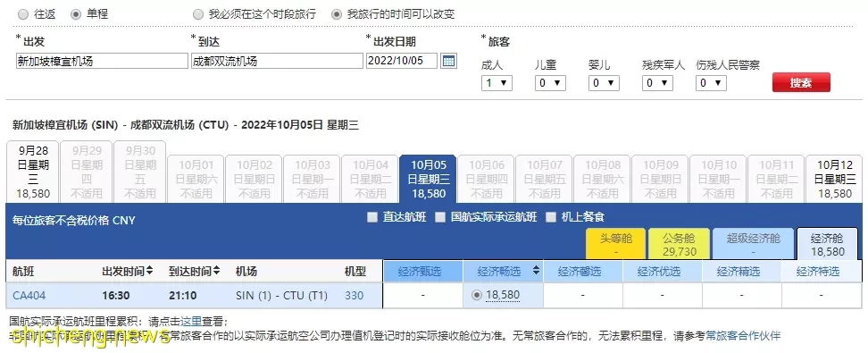The height and width of the screenshot is (353, 868).
Task: Switch to the 9月28日 星期三 date tab
Action: tap(33, 172)
